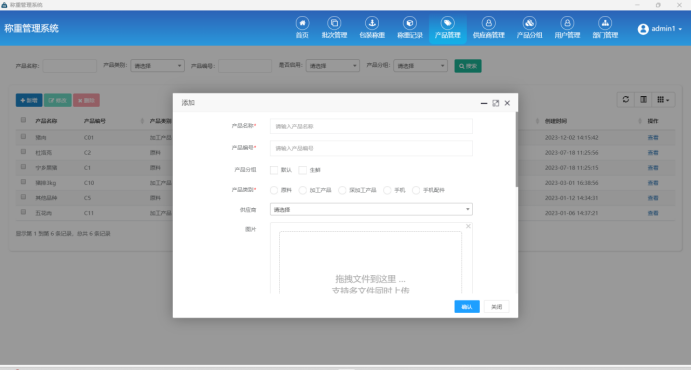The height and width of the screenshot is (371, 692).
Task: Click the file drop zone area
Action: [370, 262]
